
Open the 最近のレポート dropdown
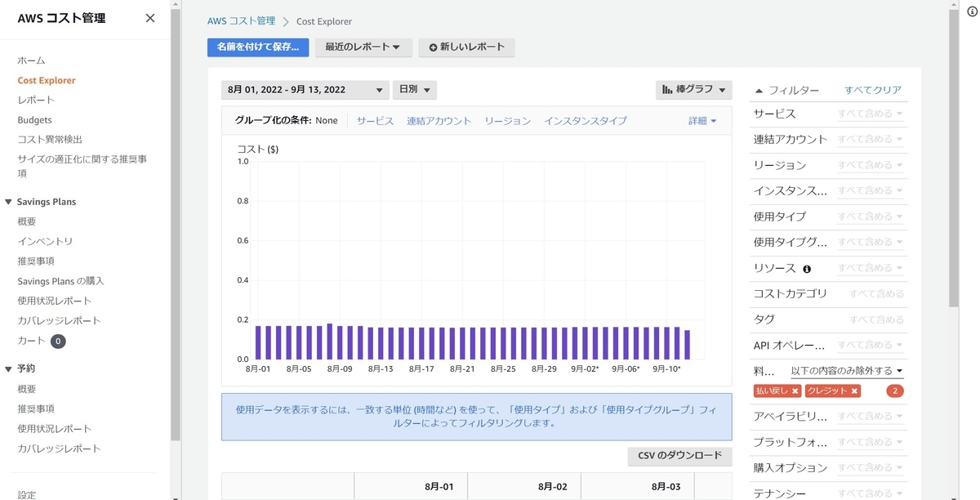pyautogui.click(x=363, y=47)
